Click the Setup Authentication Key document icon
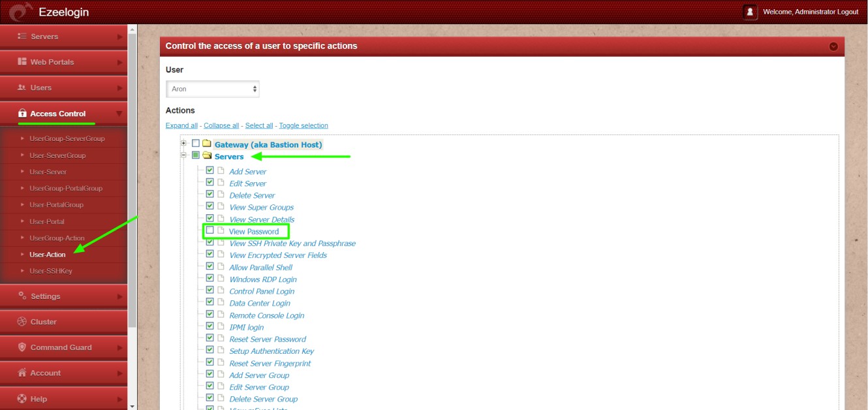The width and height of the screenshot is (868, 410). click(221, 351)
